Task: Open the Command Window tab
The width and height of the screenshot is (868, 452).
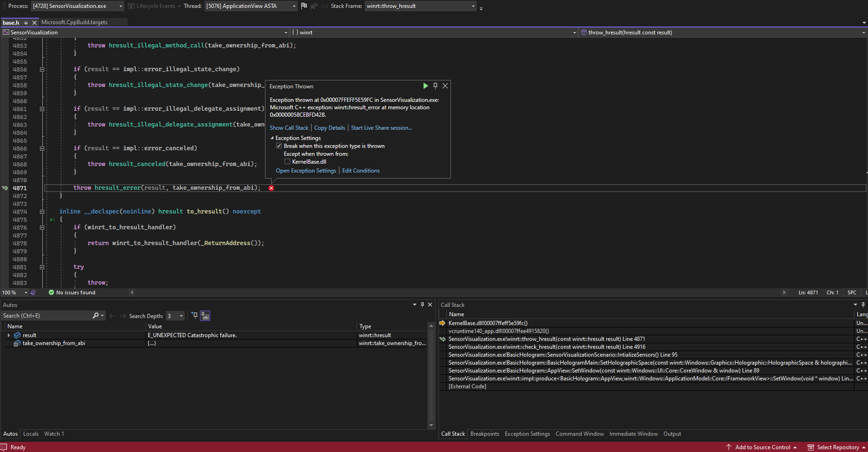Action: click(579, 434)
